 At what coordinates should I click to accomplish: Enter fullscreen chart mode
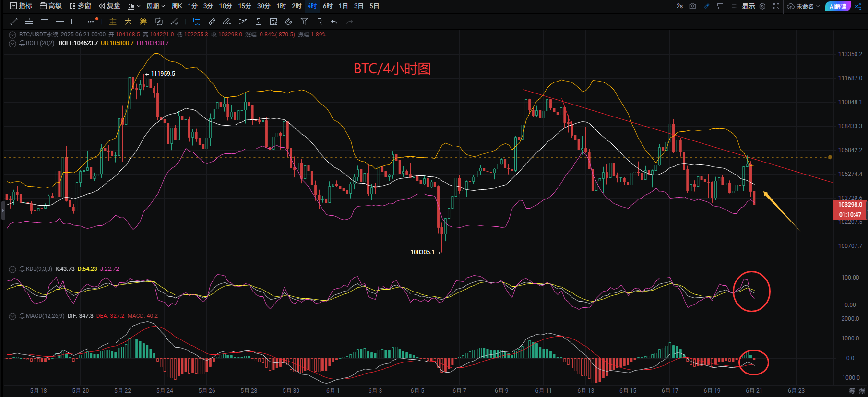776,6
